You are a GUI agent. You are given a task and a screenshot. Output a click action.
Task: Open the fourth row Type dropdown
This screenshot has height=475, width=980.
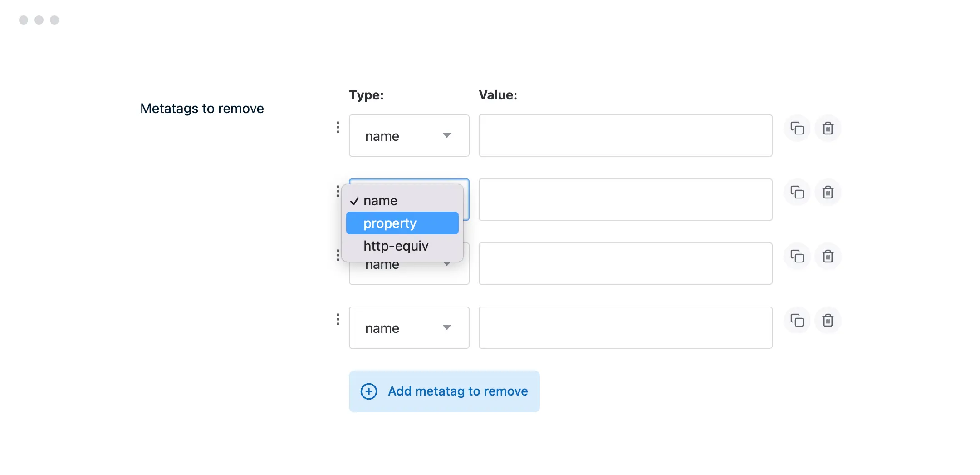(x=408, y=327)
